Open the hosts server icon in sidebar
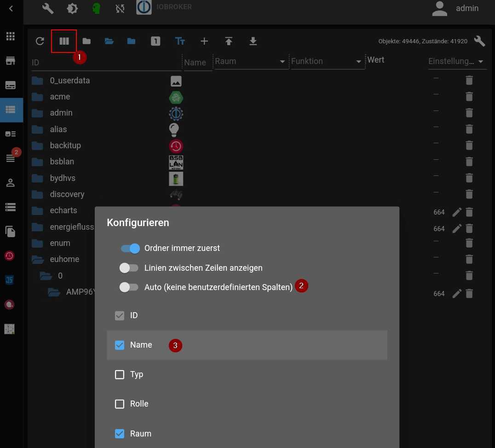This screenshot has width=495, height=448. click(11, 207)
